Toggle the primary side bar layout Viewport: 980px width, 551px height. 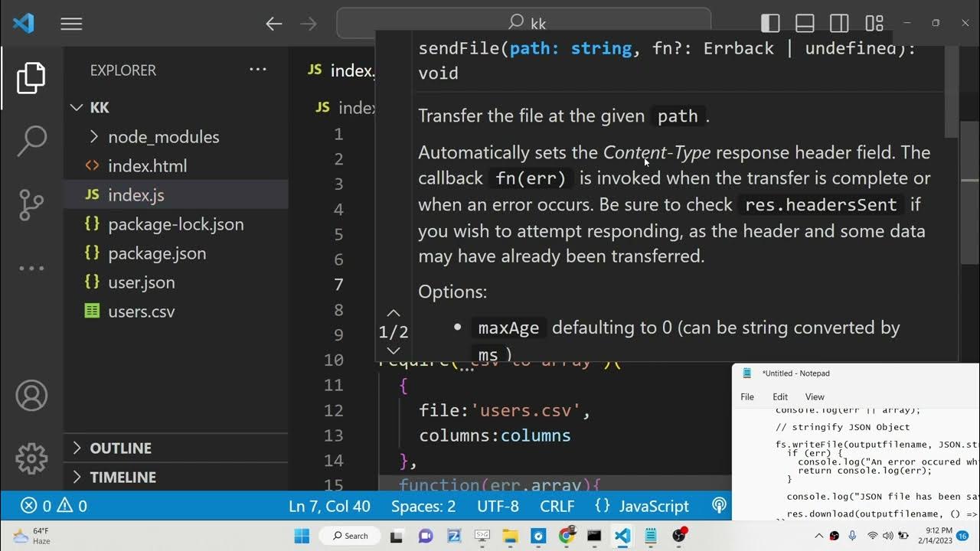770,24
